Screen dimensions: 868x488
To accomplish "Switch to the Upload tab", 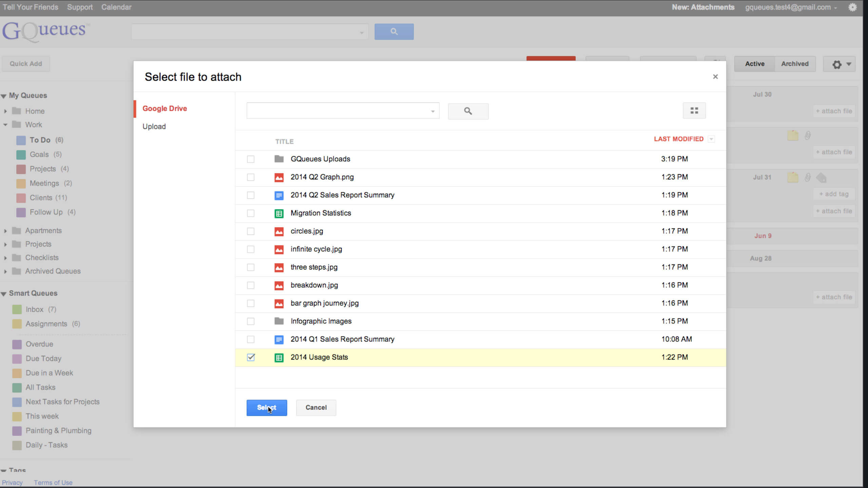I will click(x=154, y=126).
